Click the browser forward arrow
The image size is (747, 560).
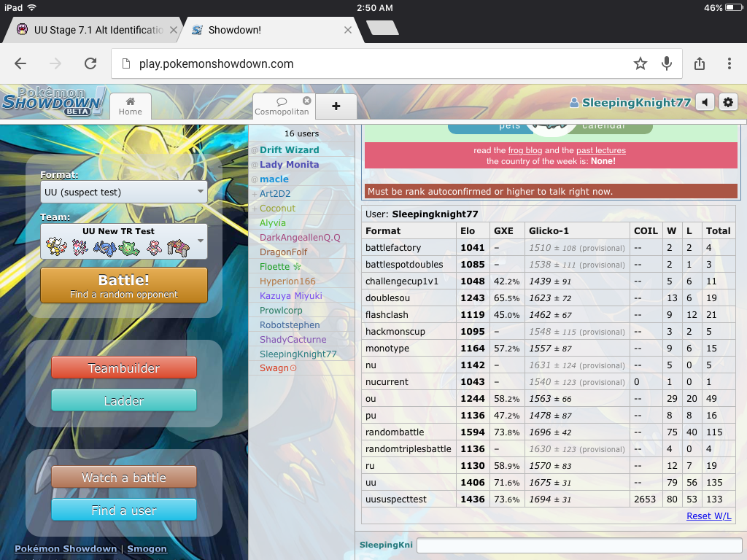(x=55, y=63)
